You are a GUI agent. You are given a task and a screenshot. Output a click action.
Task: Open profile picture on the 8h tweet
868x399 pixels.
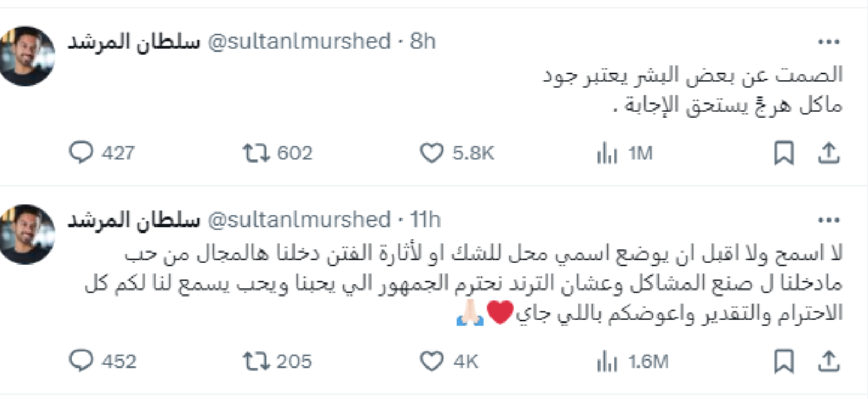(x=27, y=56)
